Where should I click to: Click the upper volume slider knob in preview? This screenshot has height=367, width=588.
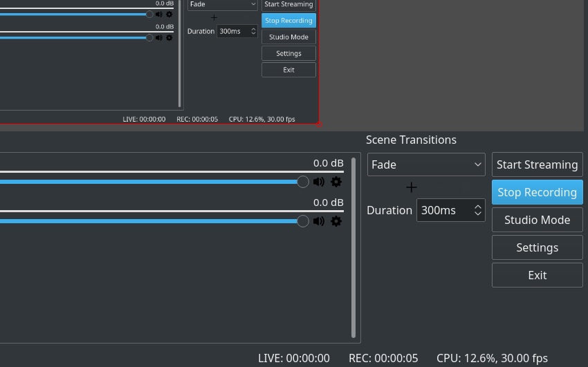pyautogui.click(x=149, y=15)
